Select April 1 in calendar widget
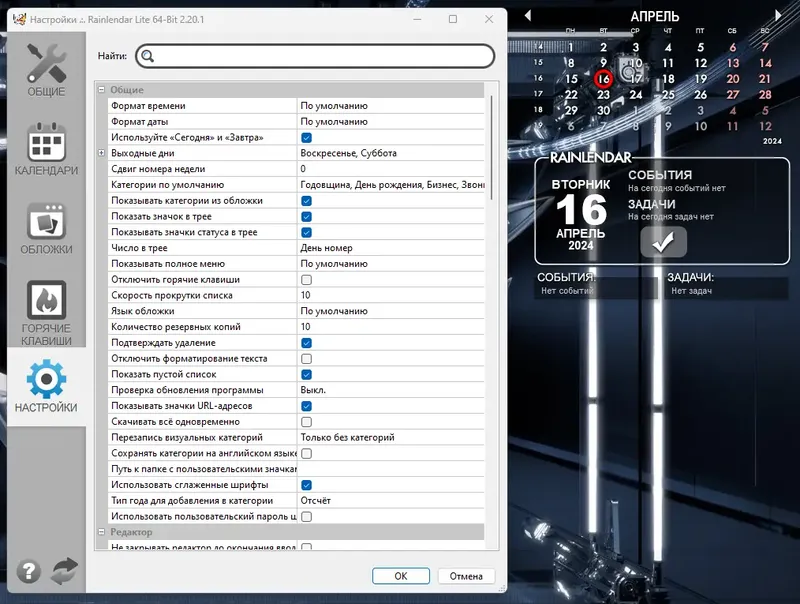Screen dimensions: 800x604 571,47
